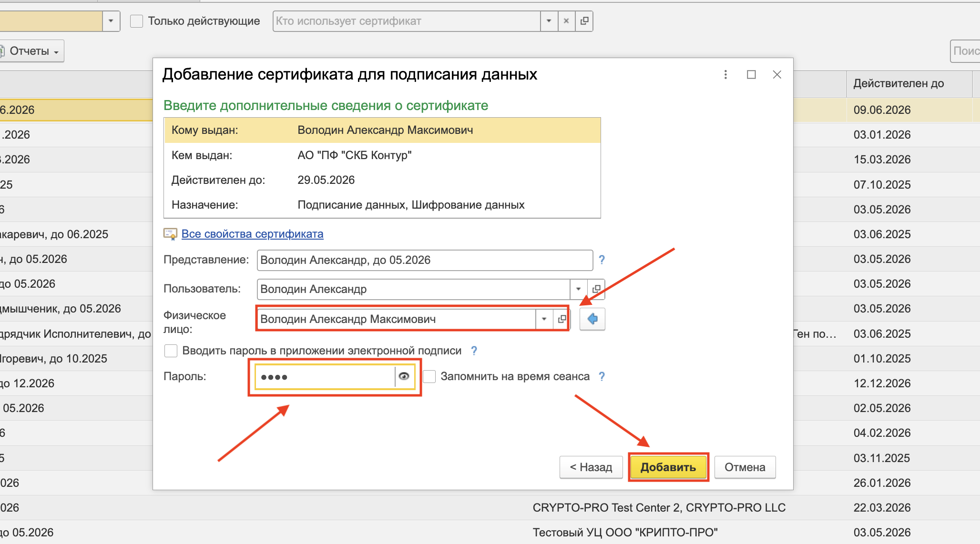Open the Кто использует сертификат selection form
Image resolution: width=980 pixels, height=544 pixels.
(x=584, y=21)
